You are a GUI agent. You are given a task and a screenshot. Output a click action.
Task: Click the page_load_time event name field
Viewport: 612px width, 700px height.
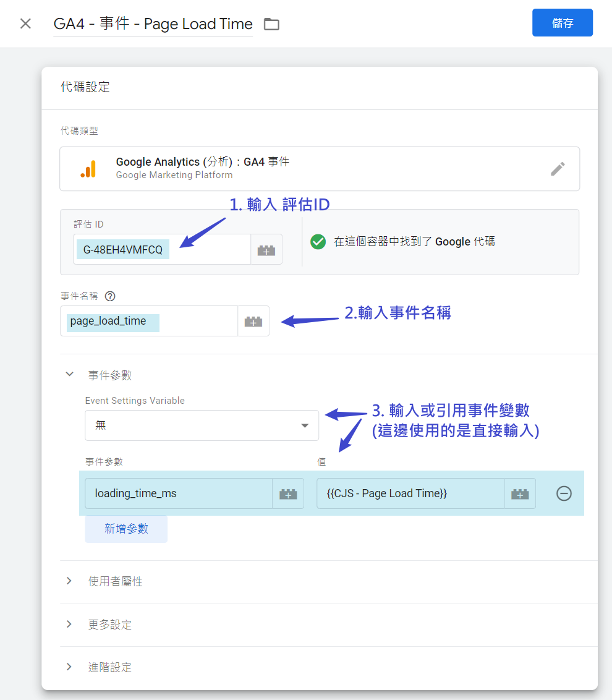tap(149, 321)
